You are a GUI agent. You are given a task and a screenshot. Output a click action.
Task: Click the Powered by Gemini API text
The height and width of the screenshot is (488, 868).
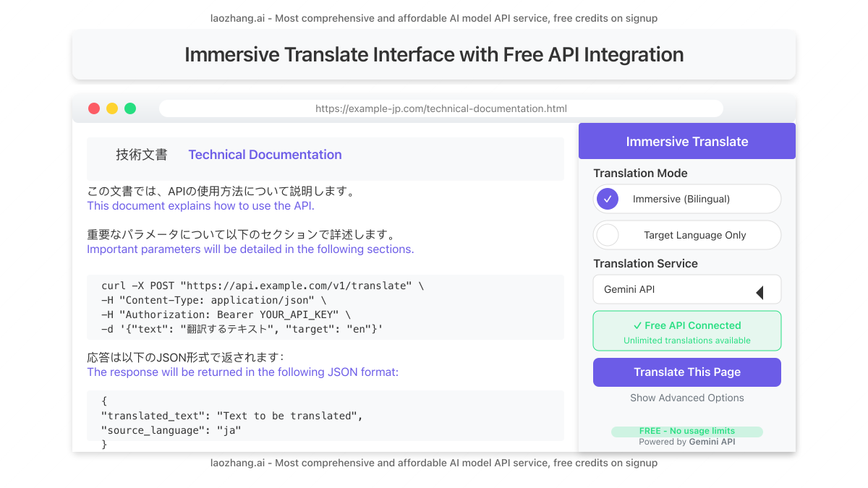(x=687, y=442)
